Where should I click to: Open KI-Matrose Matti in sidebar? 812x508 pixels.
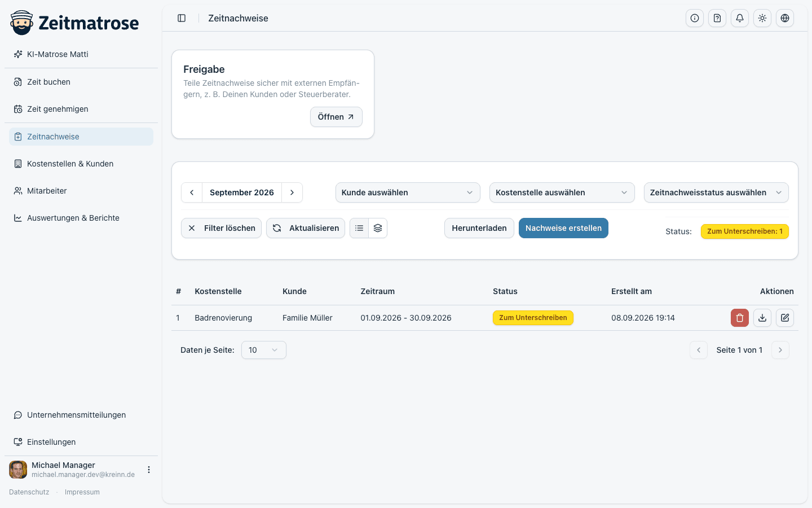click(81, 54)
